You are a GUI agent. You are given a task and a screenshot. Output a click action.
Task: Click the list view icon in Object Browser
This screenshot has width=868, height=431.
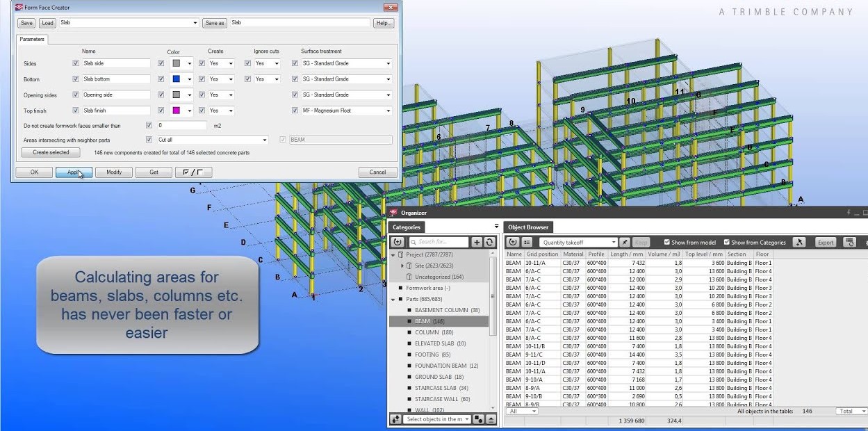(527, 243)
